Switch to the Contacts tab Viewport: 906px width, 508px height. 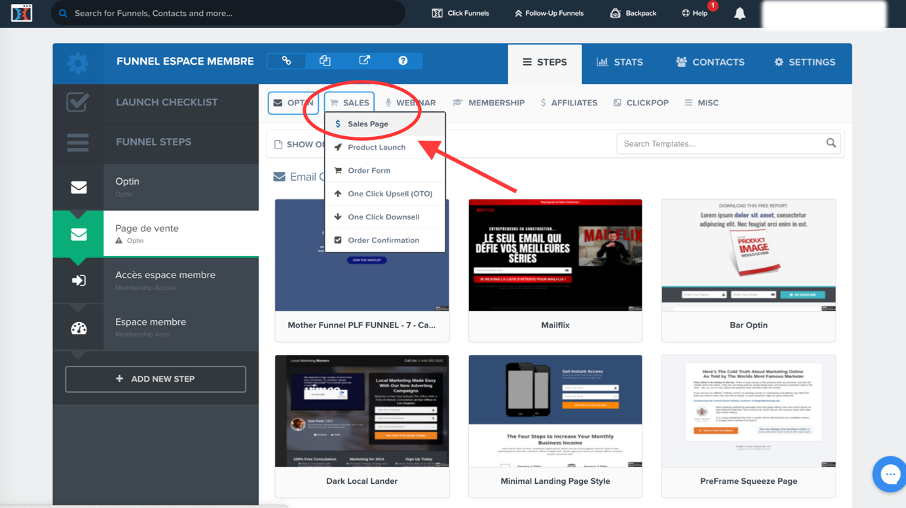tap(710, 62)
